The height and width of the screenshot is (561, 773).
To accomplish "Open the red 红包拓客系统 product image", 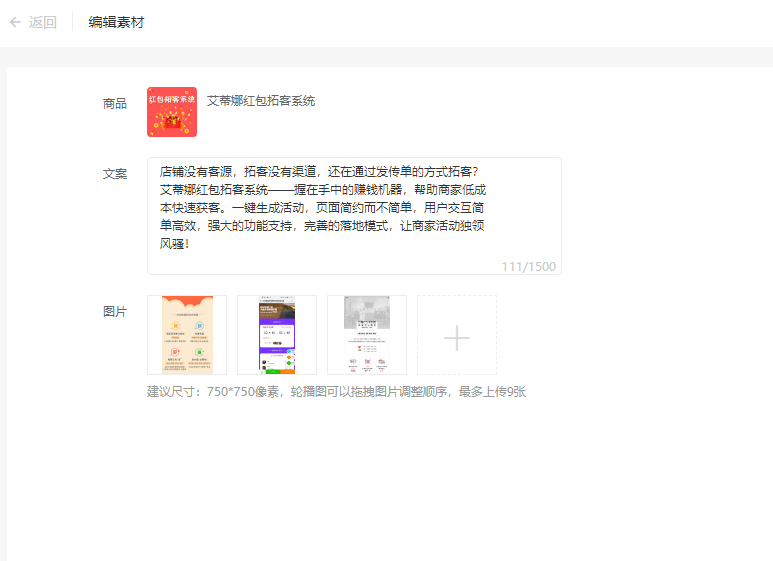I will click(x=172, y=112).
